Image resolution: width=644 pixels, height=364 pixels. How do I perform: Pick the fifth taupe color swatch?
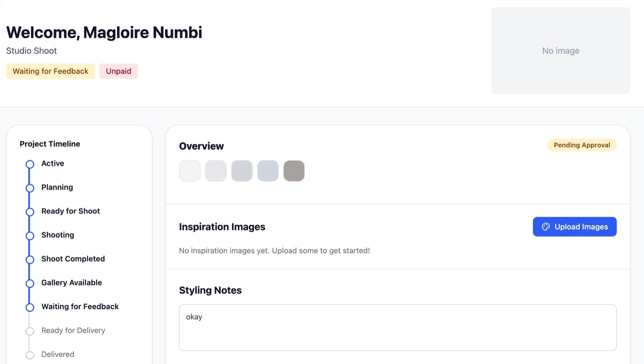click(294, 171)
